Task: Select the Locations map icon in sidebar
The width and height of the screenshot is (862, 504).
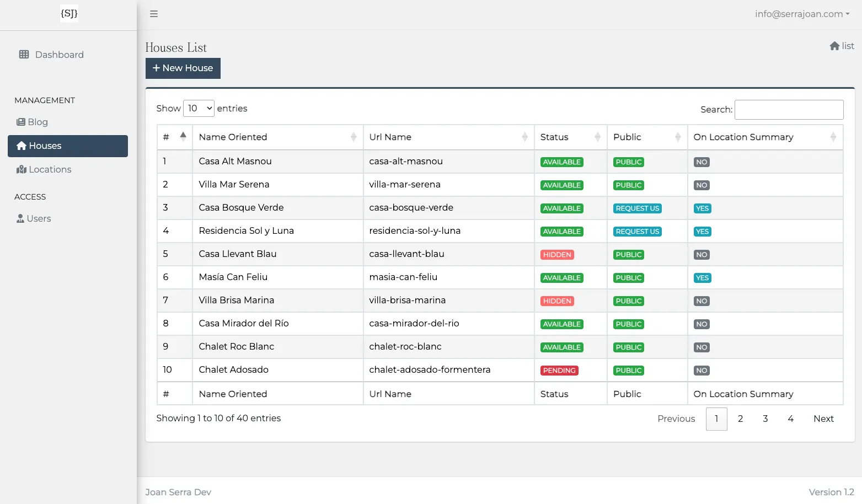Action: pyautogui.click(x=22, y=169)
